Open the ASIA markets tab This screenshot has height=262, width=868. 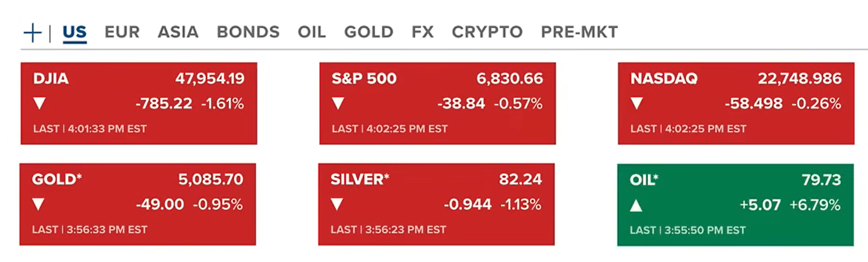tap(178, 32)
